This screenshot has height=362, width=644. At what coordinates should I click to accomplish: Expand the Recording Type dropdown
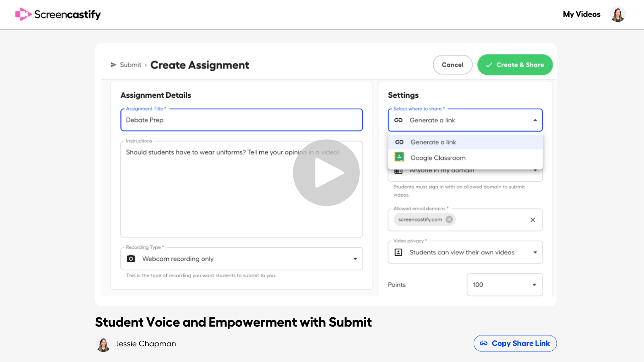(x=355, y=259)
